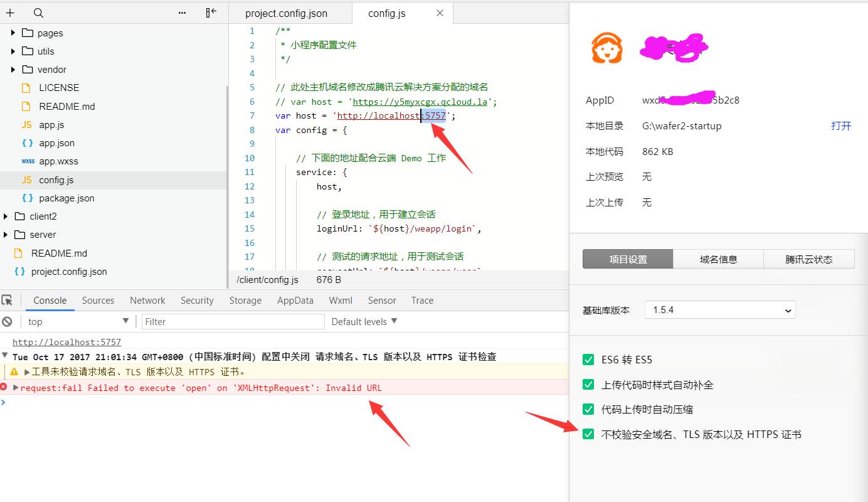
Task: Click the plus icon to add new file
Action: 10,13
